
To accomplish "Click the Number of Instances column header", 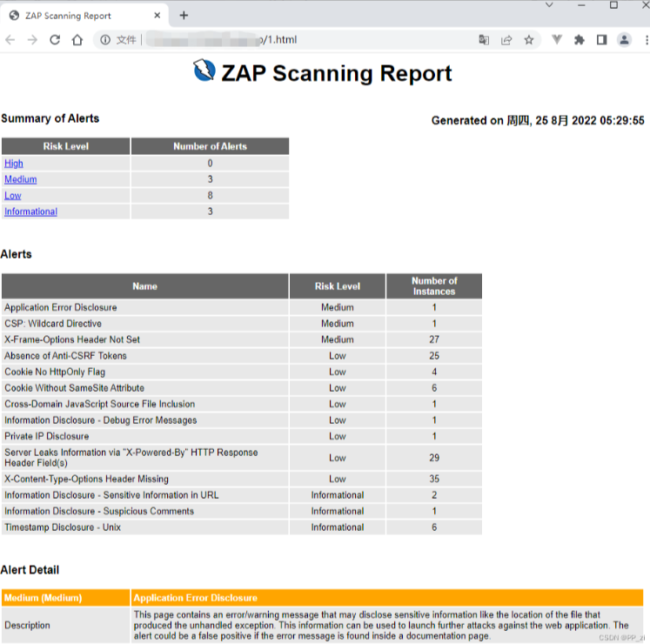I will (434, 286).
